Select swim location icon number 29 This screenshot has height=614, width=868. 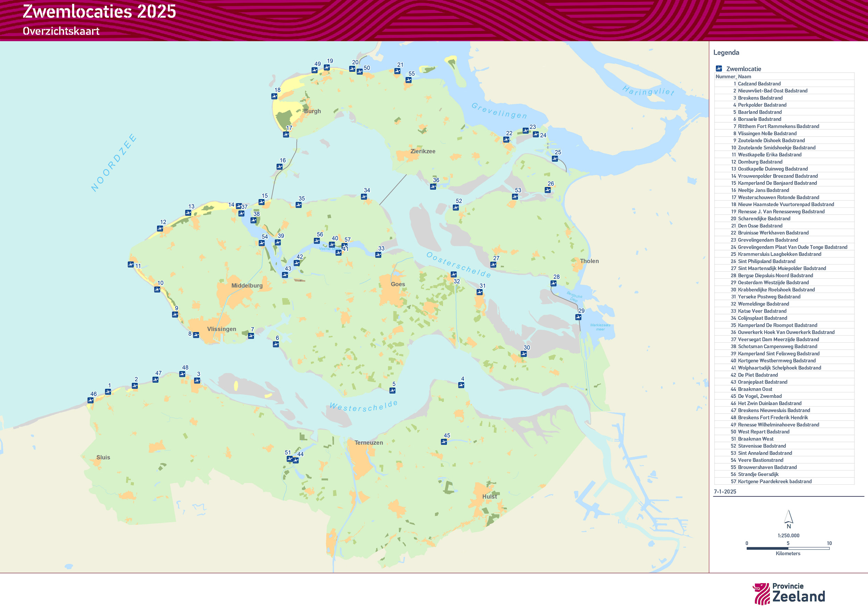(x=578, y=317)
